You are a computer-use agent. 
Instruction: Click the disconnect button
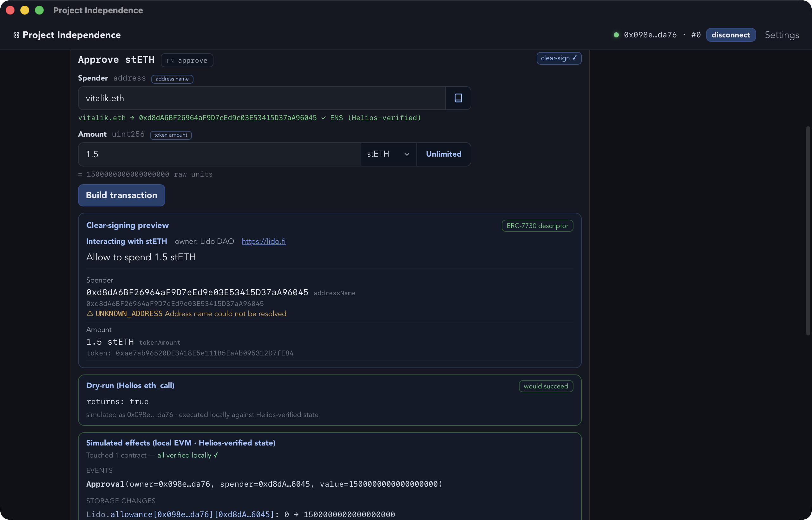point(730,35)
